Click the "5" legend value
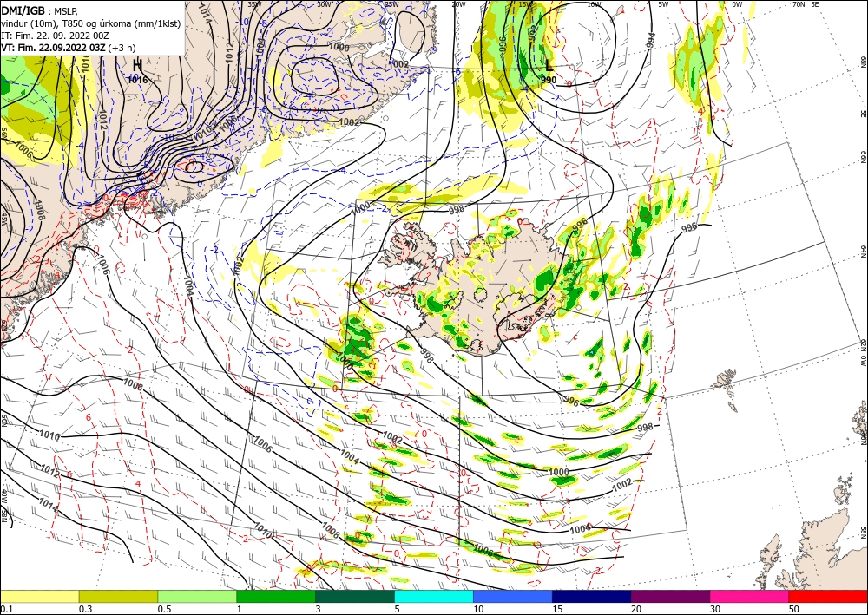Image resolution: width=868 pixels, height=615 pixels. pos(398,609)
